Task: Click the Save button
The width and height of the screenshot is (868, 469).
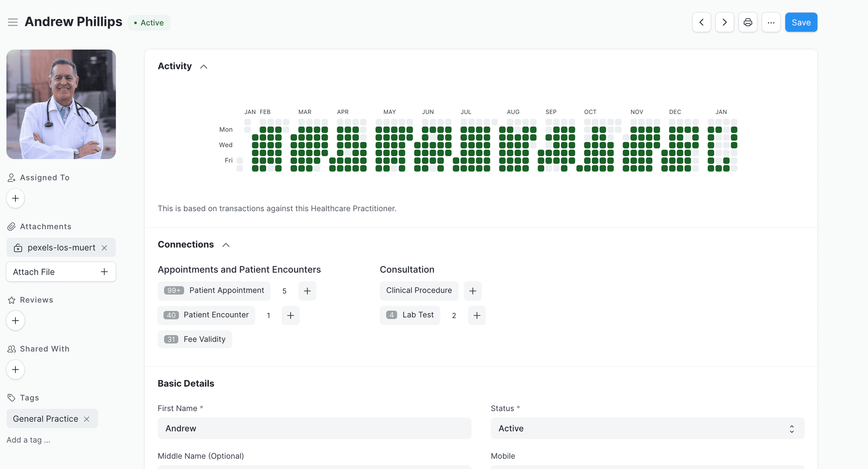Action: [x=801, y=22]
